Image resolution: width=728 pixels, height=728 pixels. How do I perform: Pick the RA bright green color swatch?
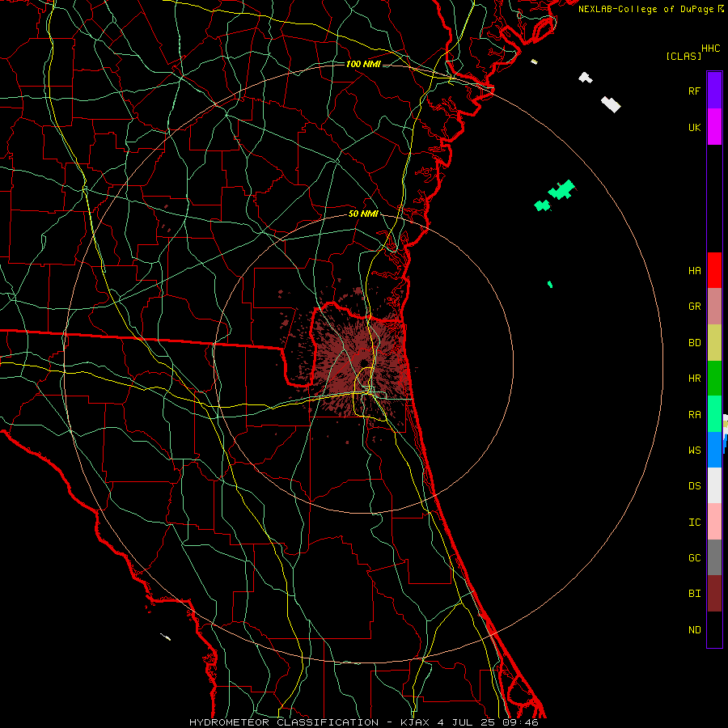714,414
